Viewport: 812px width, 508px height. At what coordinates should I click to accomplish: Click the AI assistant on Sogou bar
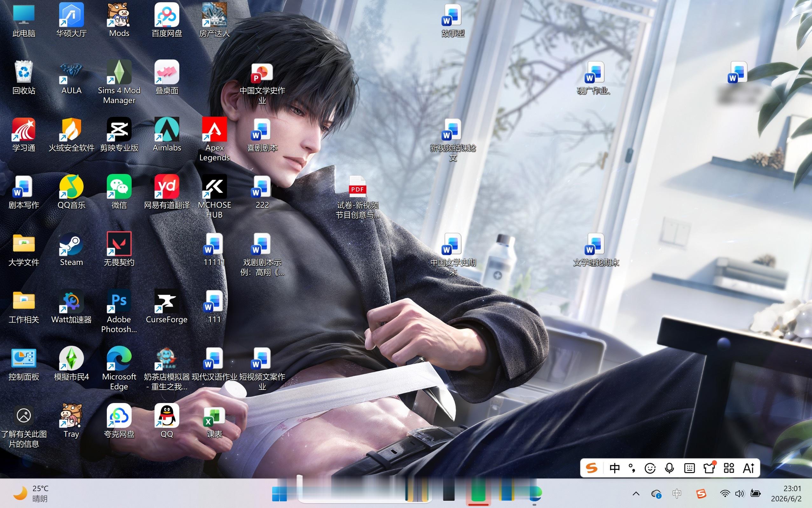click(748, 468)
